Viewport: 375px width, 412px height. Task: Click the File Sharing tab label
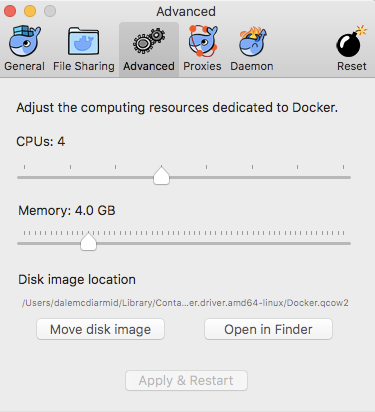click(x=84, y=66)
